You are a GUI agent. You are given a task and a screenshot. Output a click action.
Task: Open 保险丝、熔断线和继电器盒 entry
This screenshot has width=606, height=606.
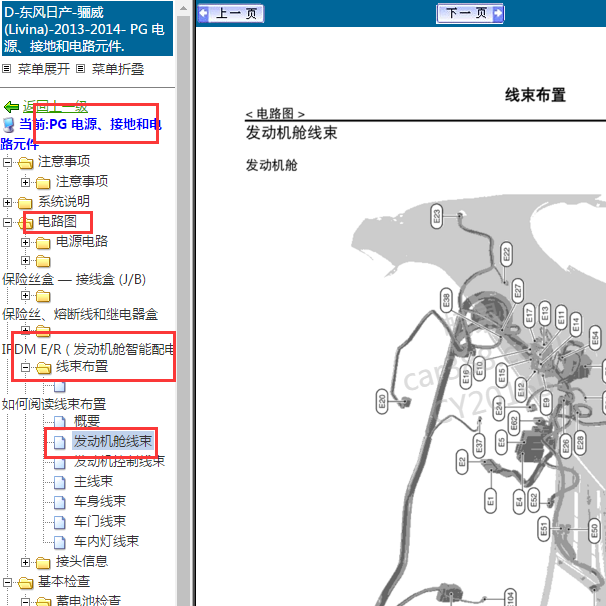[80, 315]
